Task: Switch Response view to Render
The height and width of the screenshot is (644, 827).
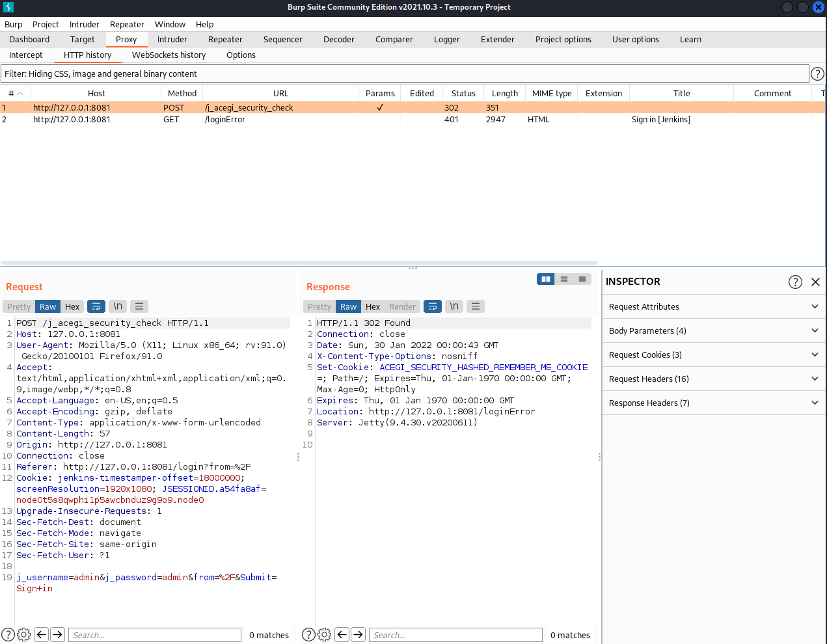Action: [x=402, y=307]
